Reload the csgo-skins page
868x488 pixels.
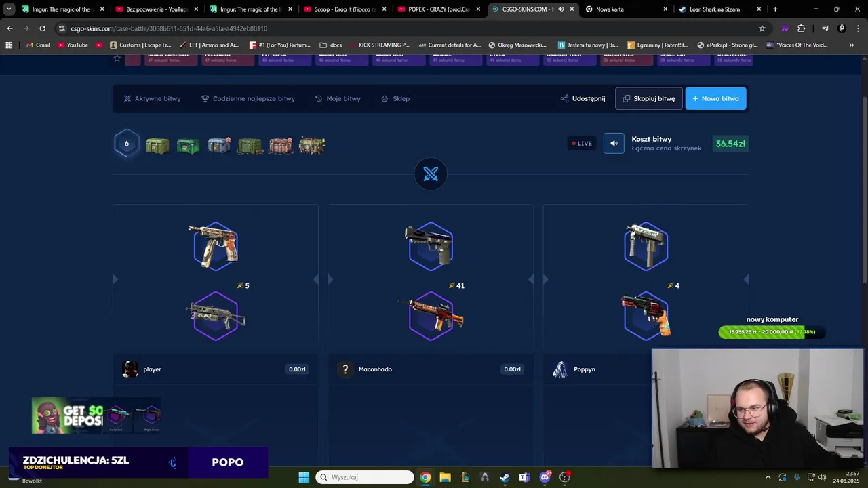[42, 28]
